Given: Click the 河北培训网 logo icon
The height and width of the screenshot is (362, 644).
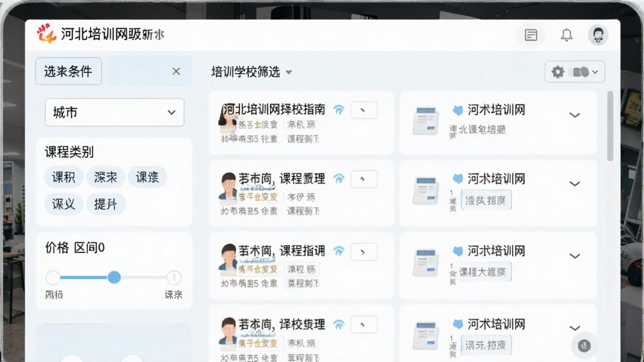Looking at the screenshot, I should click(x=46, y=33).
